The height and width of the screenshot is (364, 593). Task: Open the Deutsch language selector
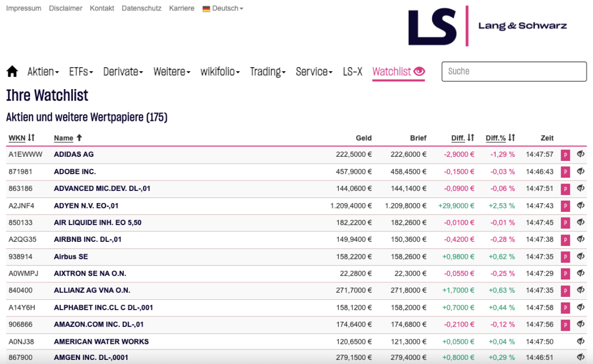223,9
